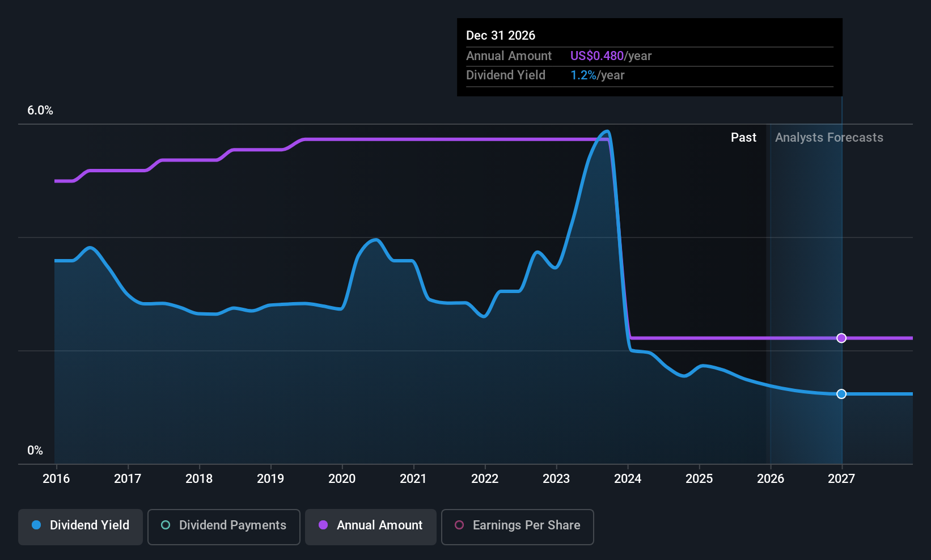The width and height of the screenshot is (931, 560).
Task: Click the purple data point at 2027
Action: 841,338
